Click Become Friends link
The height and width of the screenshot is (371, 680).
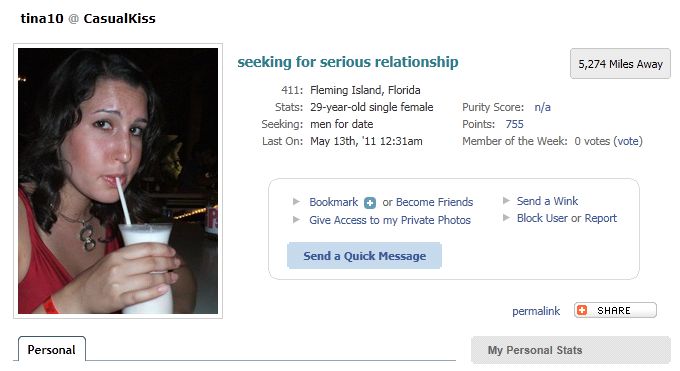pos(435,202)
